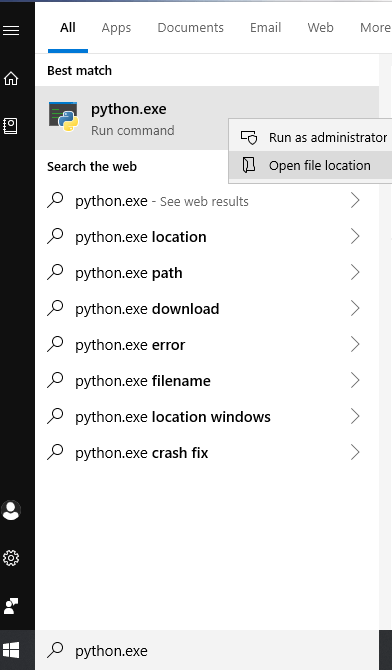The height and width of the screenshot is (670, 392).
Task: Click the Open file location folder icon
Action: [249, 165]
